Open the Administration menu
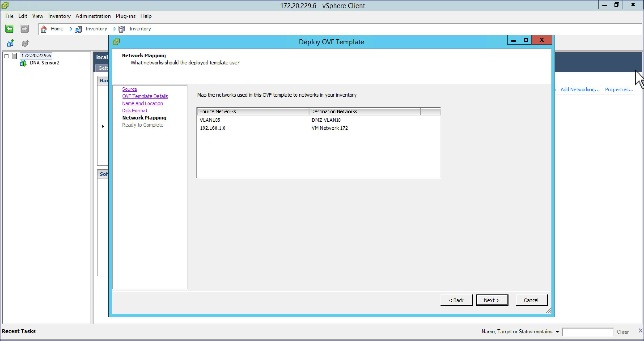This screenshot has width=644, height=341. pos(93,16)
